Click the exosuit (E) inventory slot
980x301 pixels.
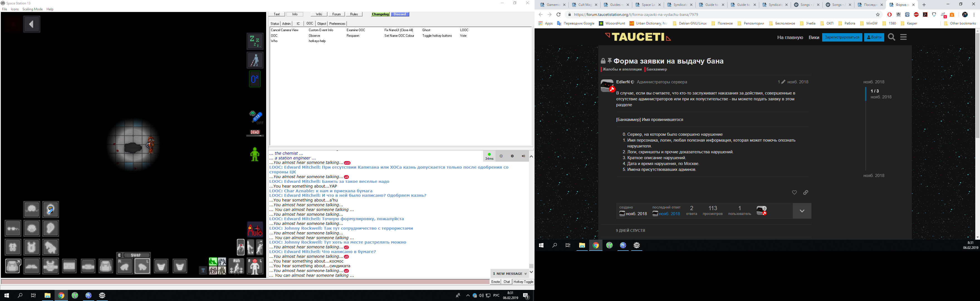[x=31, y=247]
